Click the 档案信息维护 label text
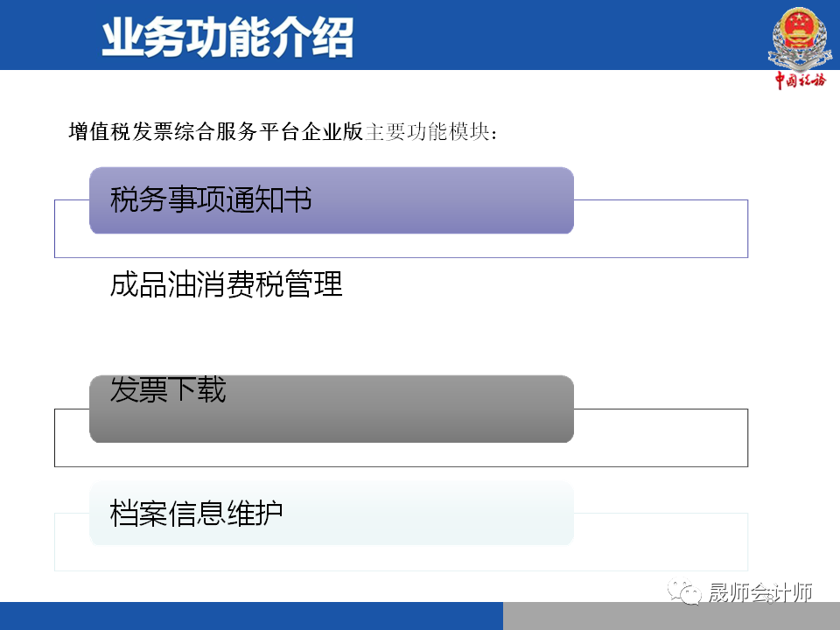 click(196, 513)
